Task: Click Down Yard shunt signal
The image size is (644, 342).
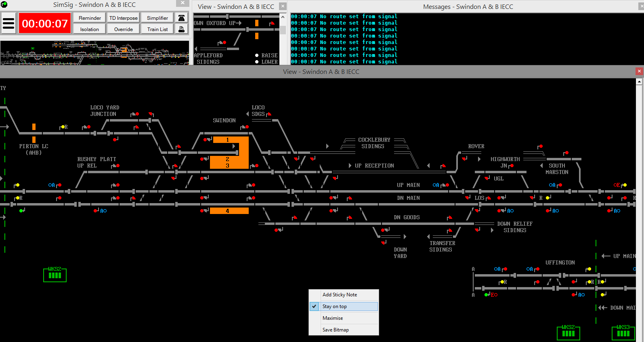Action: pos(384,243)
